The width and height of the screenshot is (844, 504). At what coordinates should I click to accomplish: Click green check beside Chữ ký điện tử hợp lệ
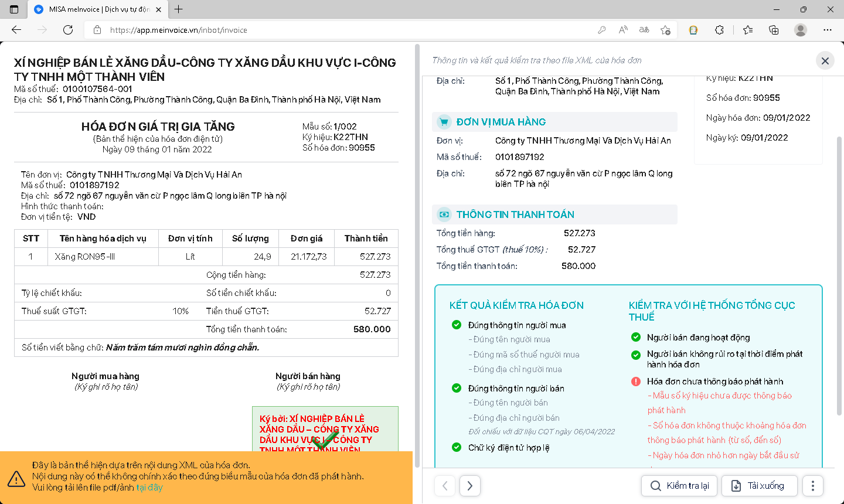457,447
